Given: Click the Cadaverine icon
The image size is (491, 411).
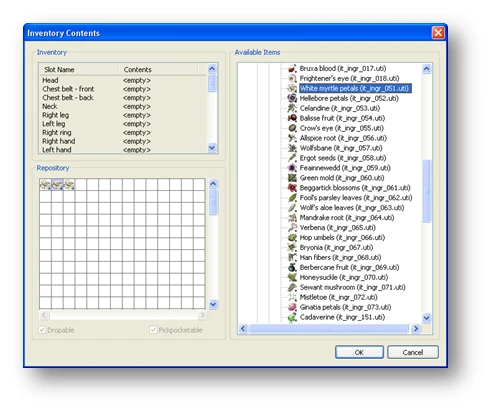Looking at the screenshot, I should (292, 317).
